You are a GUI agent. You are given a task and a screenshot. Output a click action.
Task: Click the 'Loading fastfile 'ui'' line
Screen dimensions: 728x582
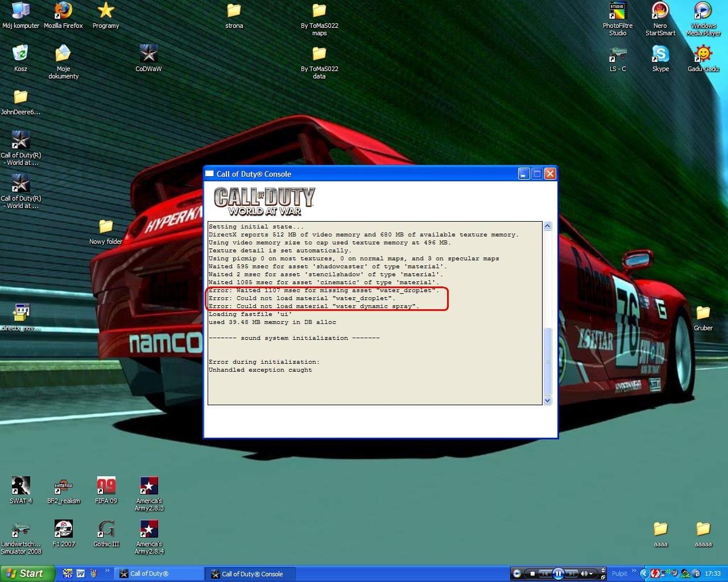coord(250,314)
